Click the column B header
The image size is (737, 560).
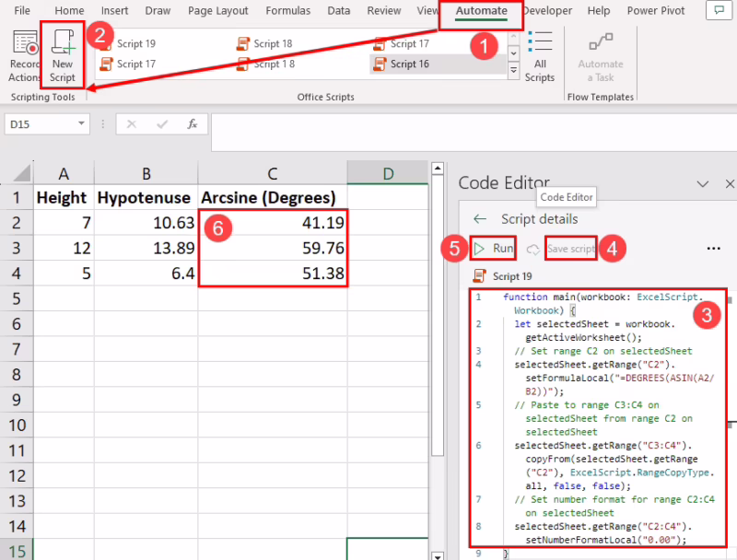tap(146, 173)
